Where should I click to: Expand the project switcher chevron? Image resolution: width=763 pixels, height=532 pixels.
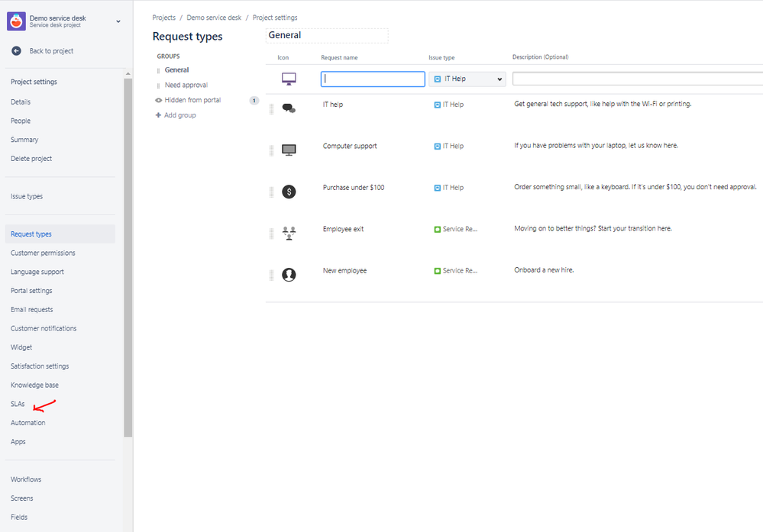118,21
